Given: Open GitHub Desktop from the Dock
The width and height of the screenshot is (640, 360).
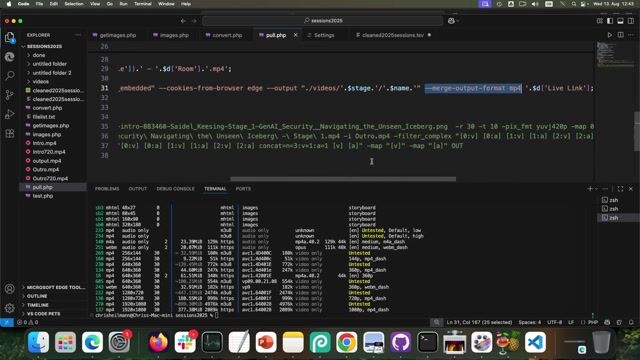Looking at the screenshot, I should point(400,342).
